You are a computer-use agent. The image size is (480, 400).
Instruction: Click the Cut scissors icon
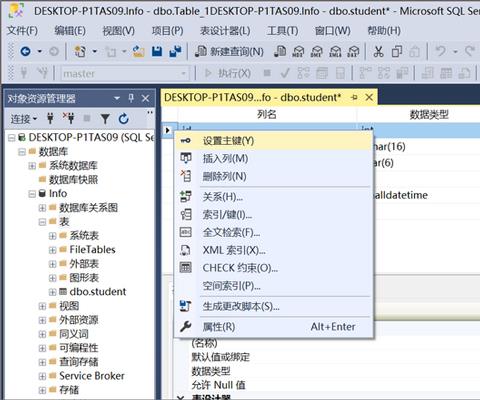pos(378,52)
